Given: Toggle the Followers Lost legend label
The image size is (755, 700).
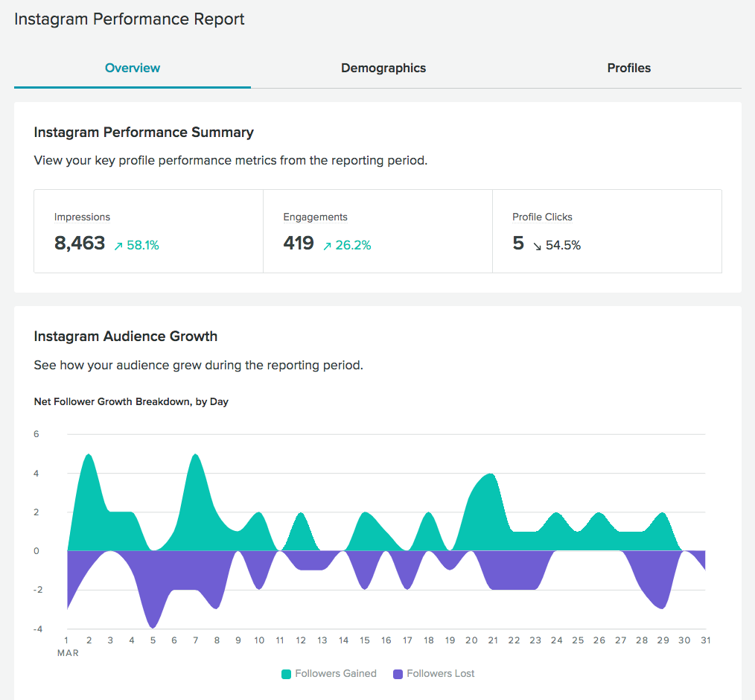Looking at the screenshot, I should pos(441,673).
